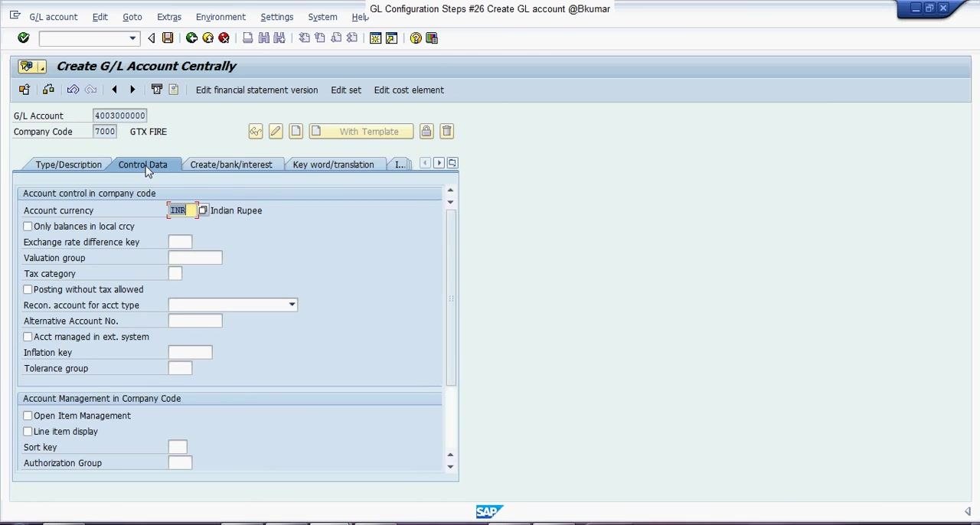Enable Open Item Management checkbox
980x525 pixels.
pyautogui.click(x=28, y=416)
